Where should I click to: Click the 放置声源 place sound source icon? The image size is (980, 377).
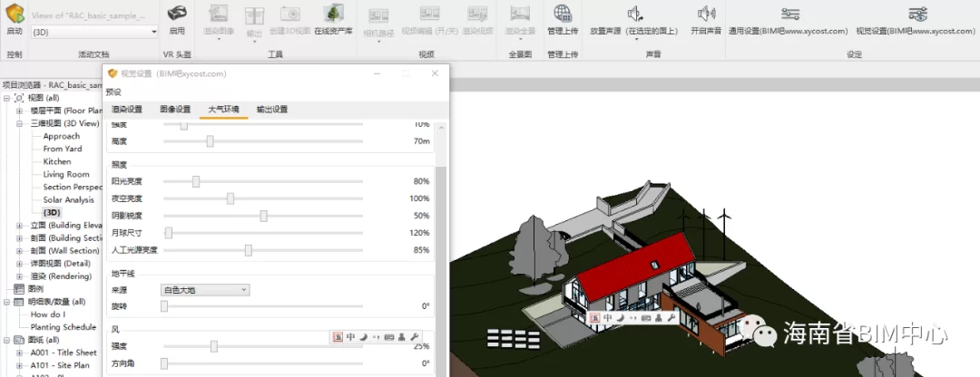click(x=634, y=13)
